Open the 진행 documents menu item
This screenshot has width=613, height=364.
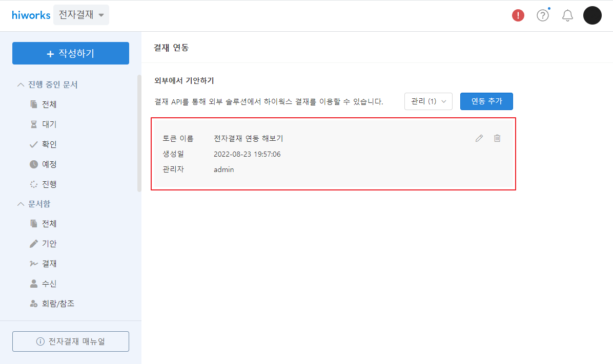click(x=49, y=184)
